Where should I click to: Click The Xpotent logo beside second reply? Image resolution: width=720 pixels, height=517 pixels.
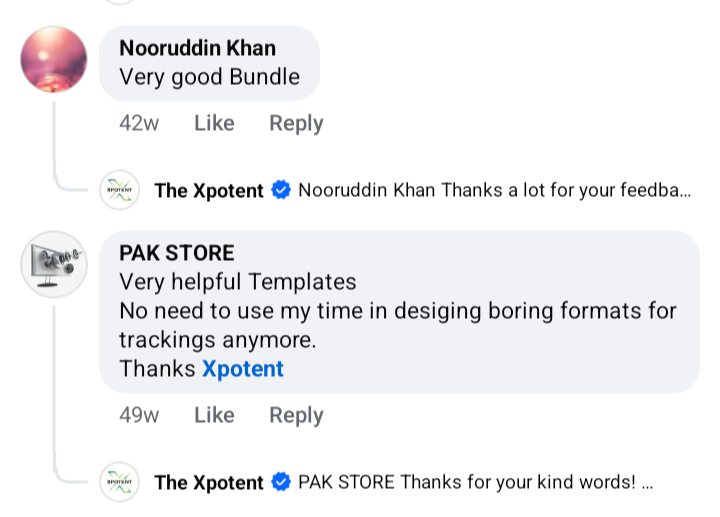(120, 482)
